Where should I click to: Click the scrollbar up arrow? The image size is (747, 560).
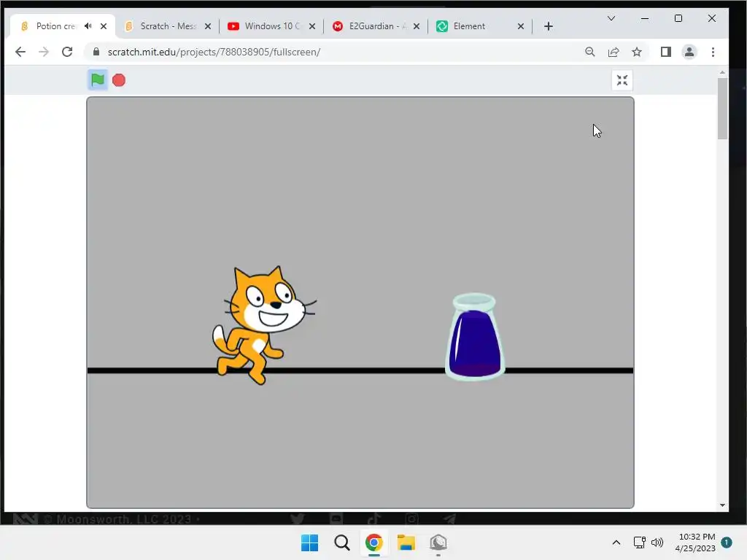point(722,72)
